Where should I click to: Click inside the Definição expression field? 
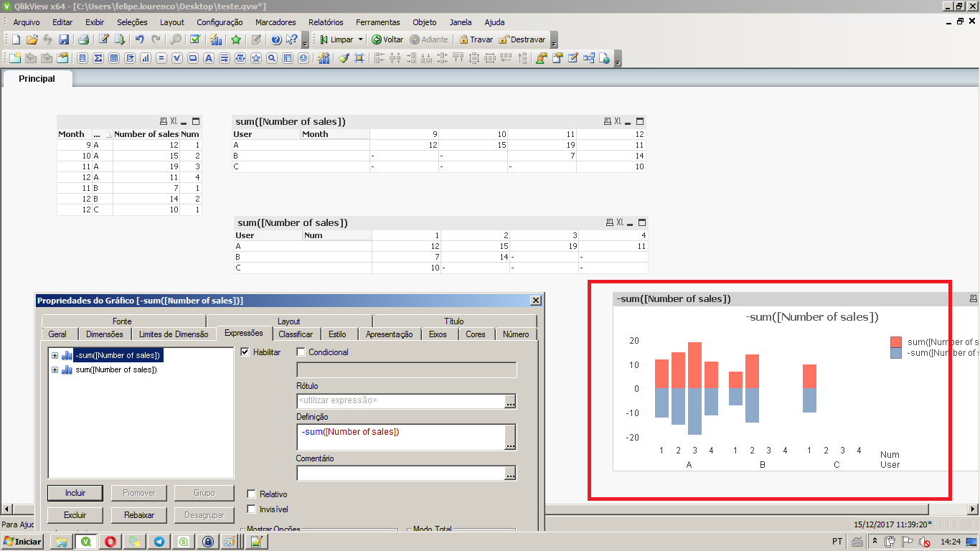coord(400,437)
